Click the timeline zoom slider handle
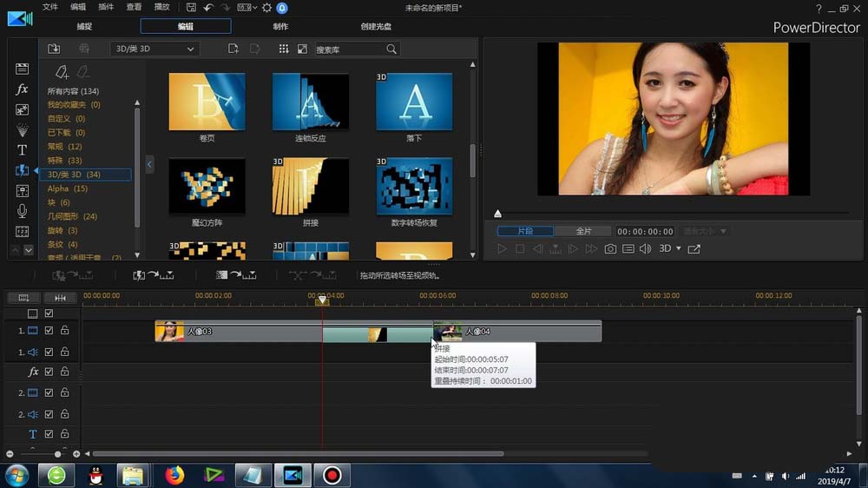The image size is (868, 488). 58,454
